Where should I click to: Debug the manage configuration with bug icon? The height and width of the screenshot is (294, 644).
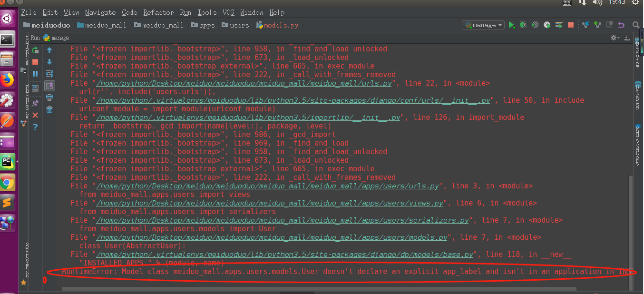[x=523, y=25]
